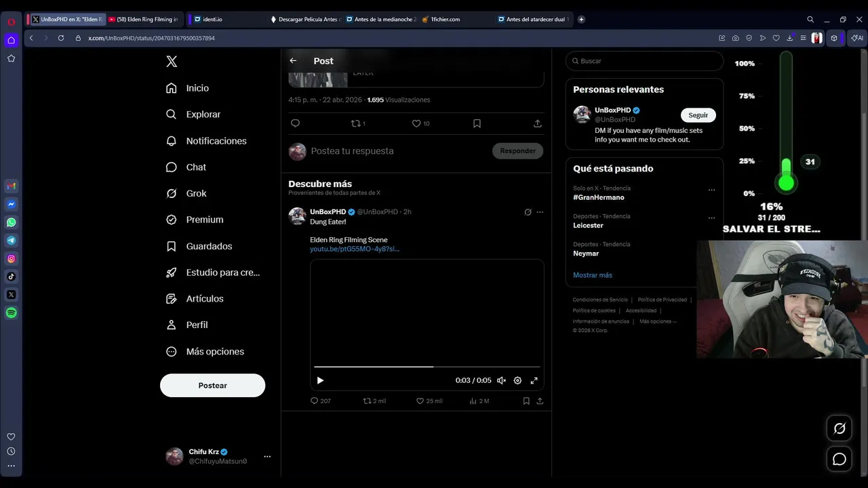
Task: Go back using the Post arrow
Action: (293, 61)
